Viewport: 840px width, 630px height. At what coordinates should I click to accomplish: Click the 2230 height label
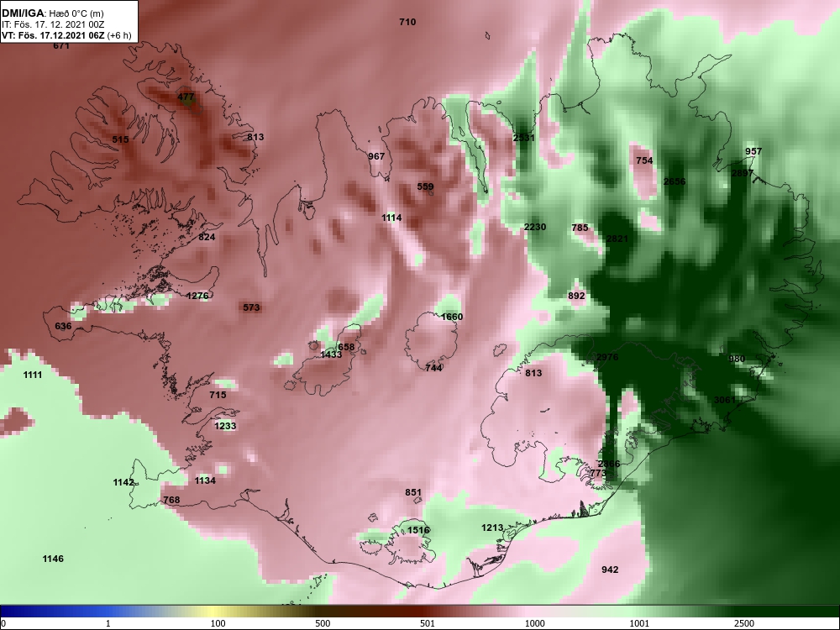tap(534, 227)
